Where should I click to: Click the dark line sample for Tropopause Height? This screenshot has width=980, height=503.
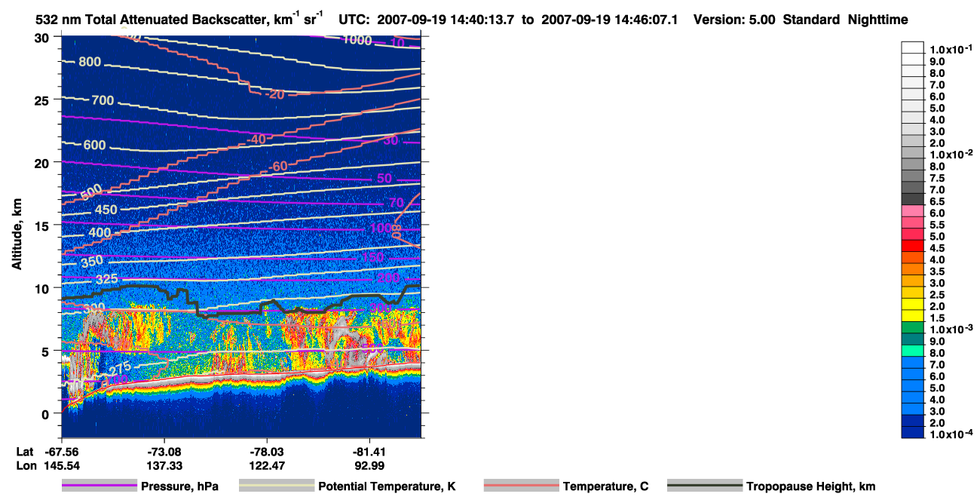coord(705,486)
